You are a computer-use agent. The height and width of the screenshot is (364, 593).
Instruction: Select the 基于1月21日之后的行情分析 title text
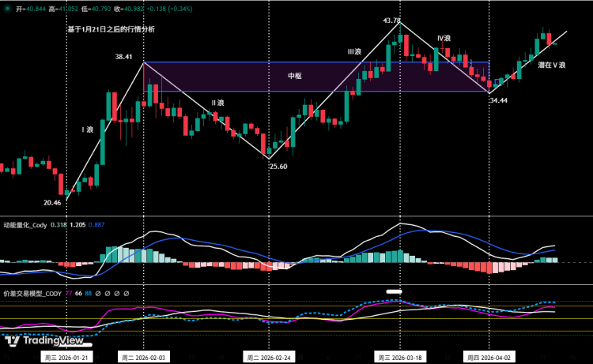coord(111,29)
